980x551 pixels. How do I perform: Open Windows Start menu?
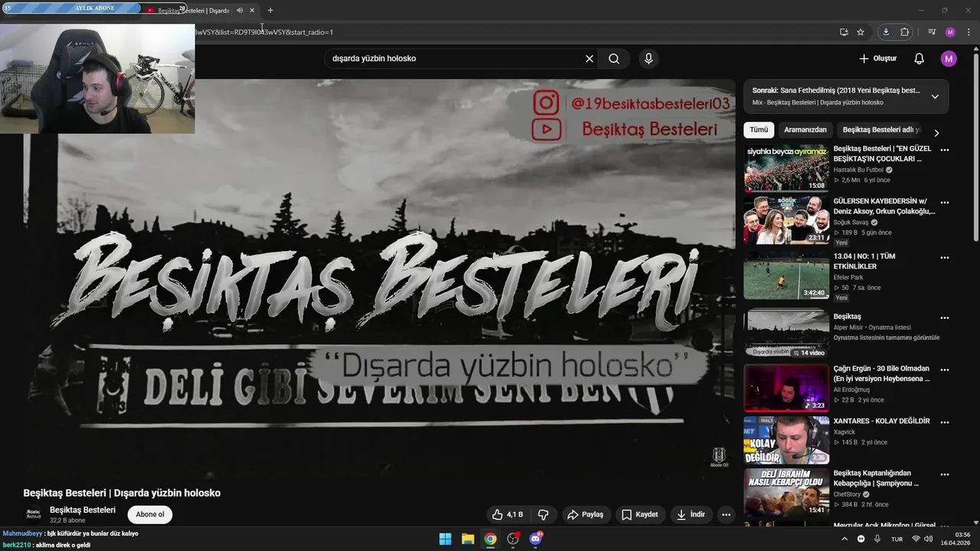pyautogui.click(x=445, y=539)
